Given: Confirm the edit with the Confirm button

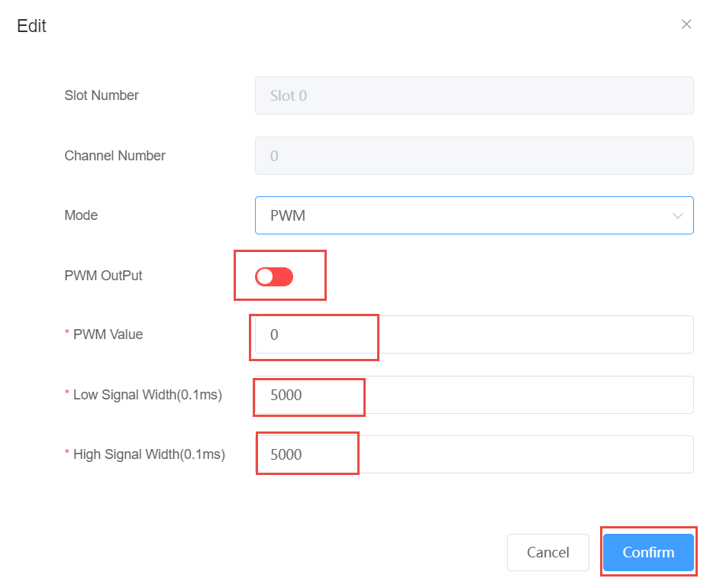Looking at the screenshot, I should (x=648, y=552).
